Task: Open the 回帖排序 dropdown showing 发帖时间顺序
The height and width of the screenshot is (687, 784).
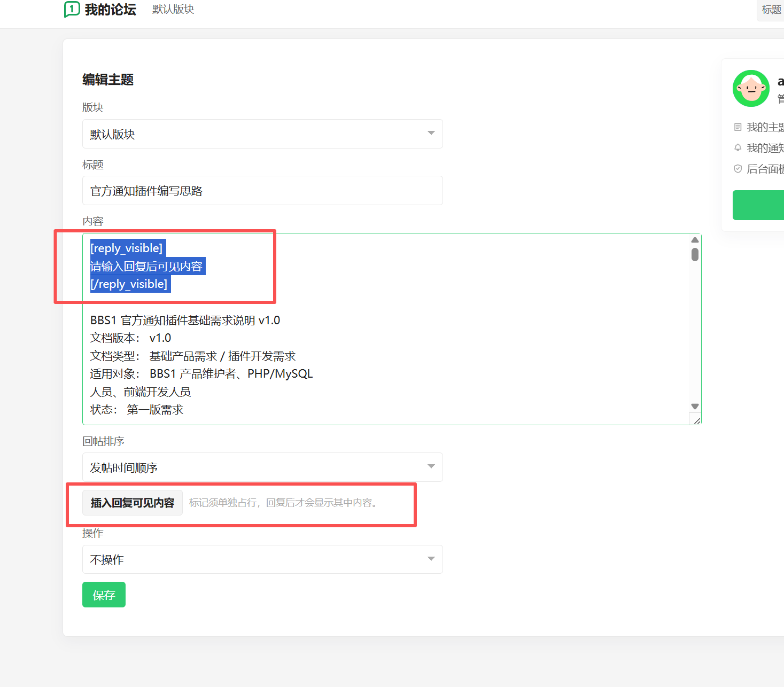Action: click(x=262, y=467)
